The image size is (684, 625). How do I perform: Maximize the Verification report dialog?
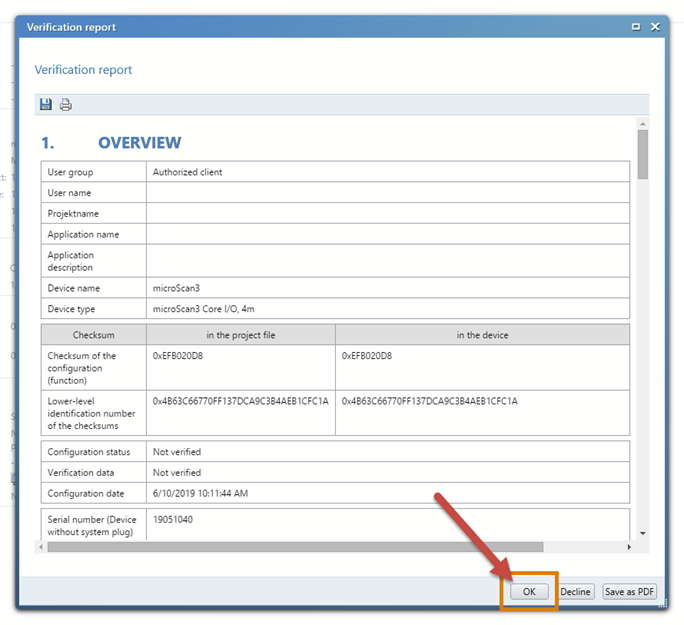[636, 27]
